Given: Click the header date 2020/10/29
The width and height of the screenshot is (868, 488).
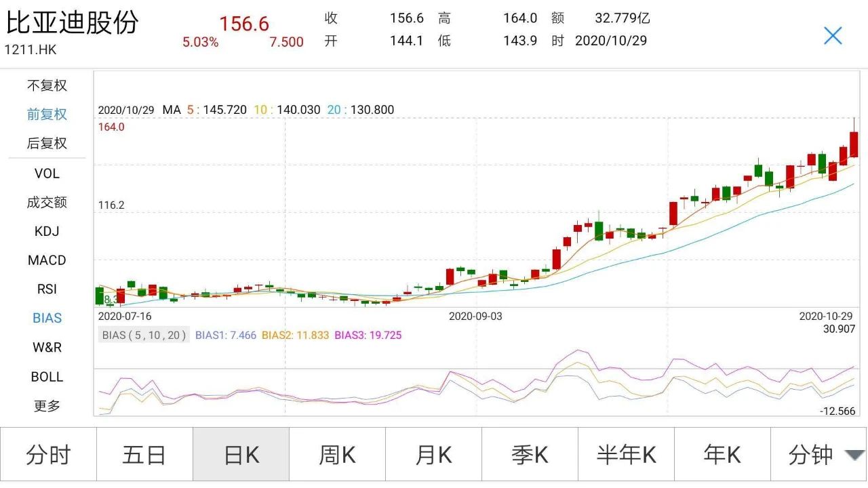Looking at the screenshot, I should point(611,41).
